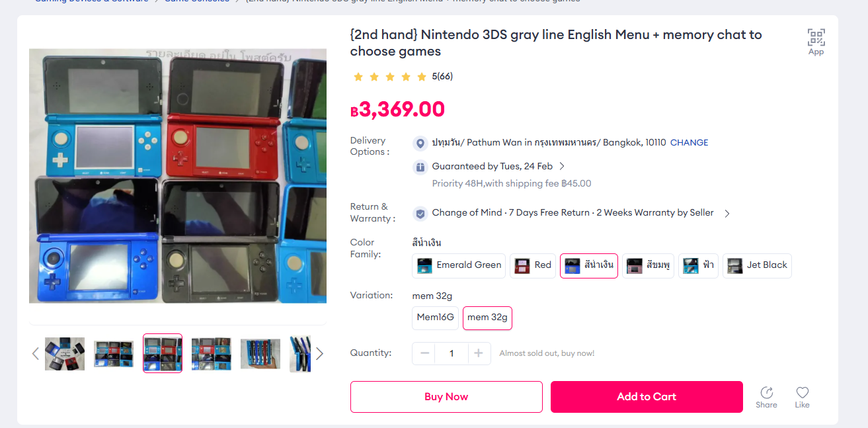Open the first product thumbnail image
Image resolution: width=868 pixels, height=428 pixels.
coord(65,354)
